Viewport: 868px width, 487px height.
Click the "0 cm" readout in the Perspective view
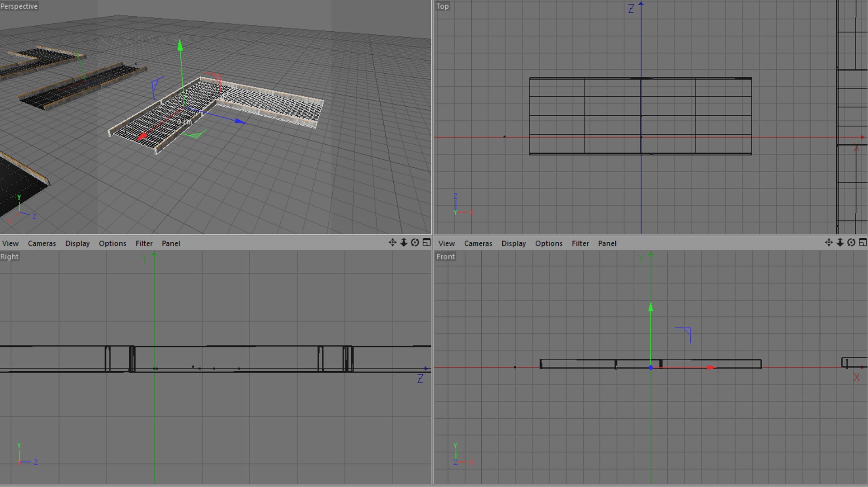point(184,122)
